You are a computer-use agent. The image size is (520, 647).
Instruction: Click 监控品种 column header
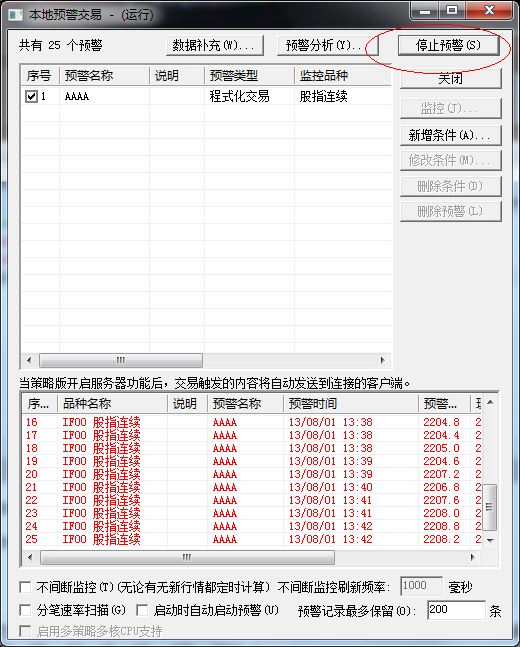click(343, 76)
